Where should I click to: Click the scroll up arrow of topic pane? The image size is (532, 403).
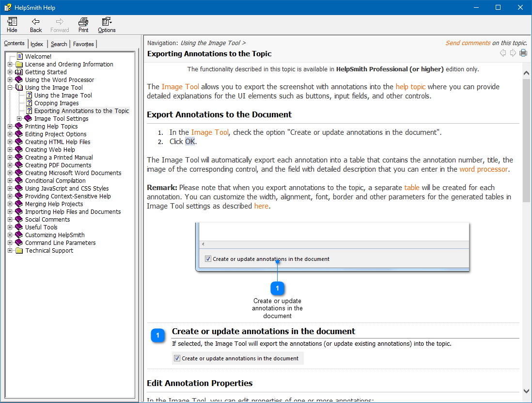(x=526, y=73)
